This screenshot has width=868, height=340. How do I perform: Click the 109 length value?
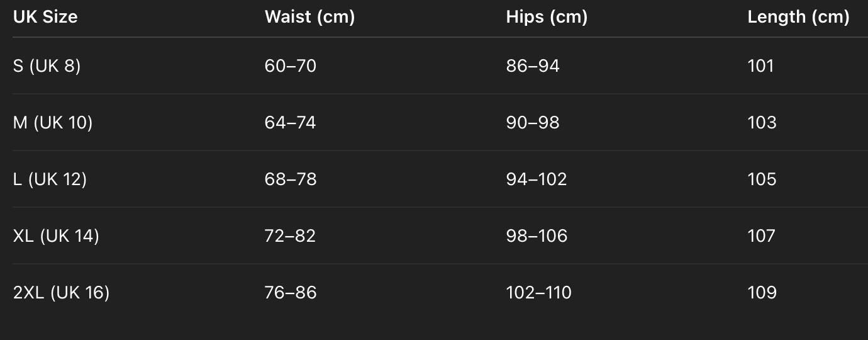762,293
